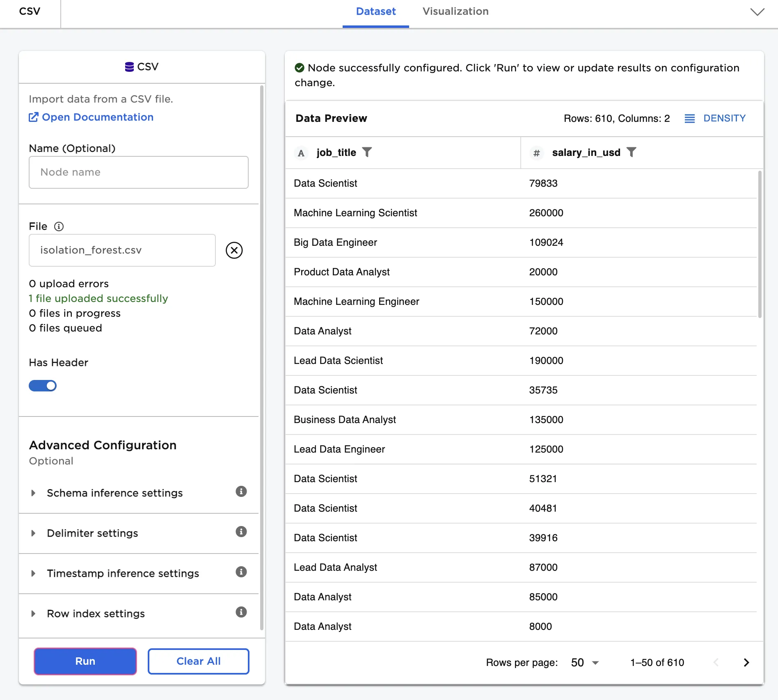Click the Delimiter settings info icon

pos(241,532)
